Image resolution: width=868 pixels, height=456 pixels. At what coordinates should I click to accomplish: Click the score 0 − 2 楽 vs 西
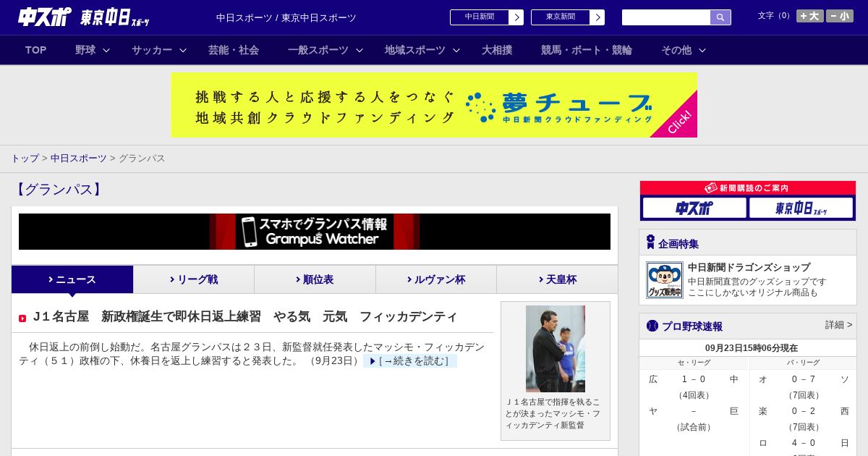click(x=804, y=411)
